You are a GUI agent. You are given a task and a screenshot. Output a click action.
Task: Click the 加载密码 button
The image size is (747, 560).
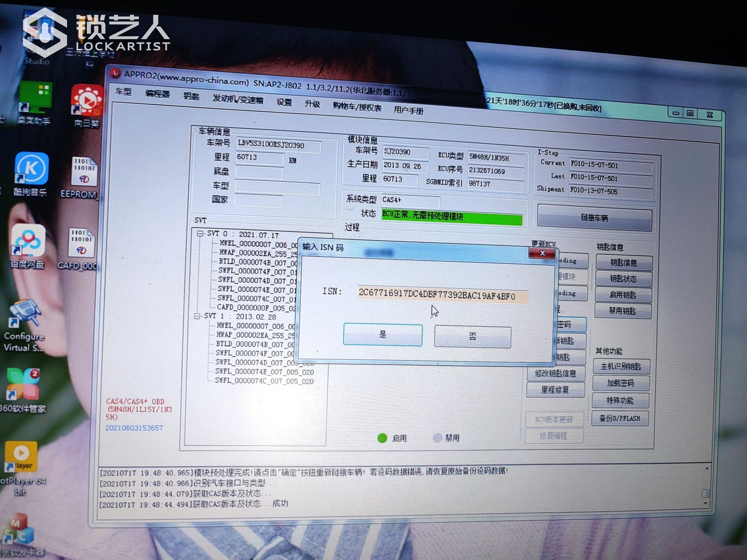pyautogui.click(x=620, y=383)
